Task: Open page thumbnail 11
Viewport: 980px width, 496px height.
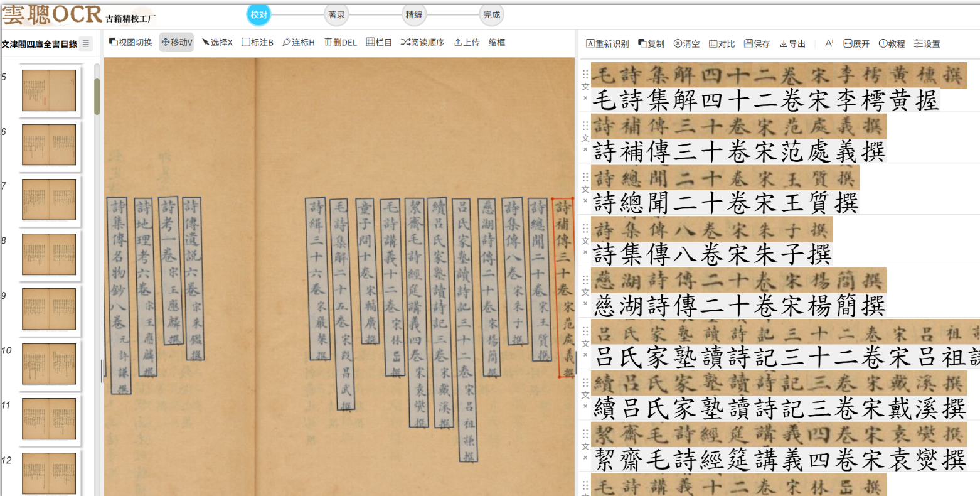Action: pyautogui.click(x=49, y=418)
